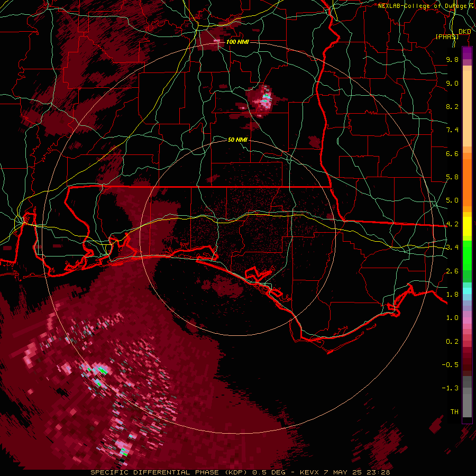Click the KEVX radar site identifier in caption
The width and height of the screenshot is (476, 476).
309,472
